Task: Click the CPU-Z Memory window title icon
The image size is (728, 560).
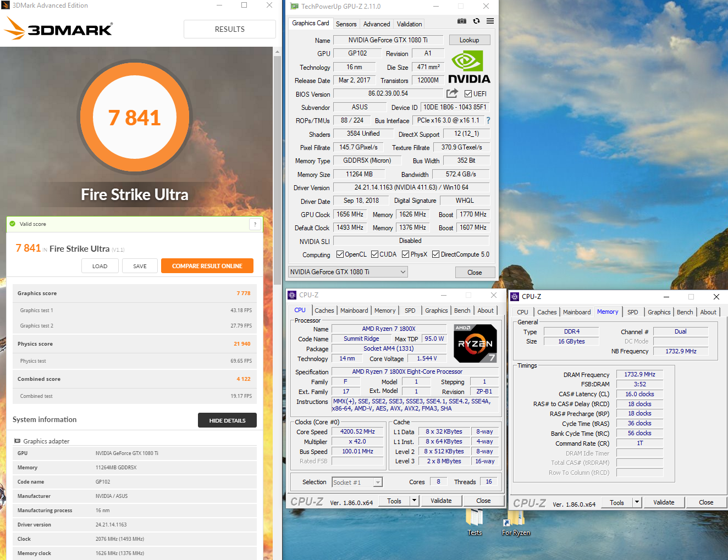Action: click(515, 297)
